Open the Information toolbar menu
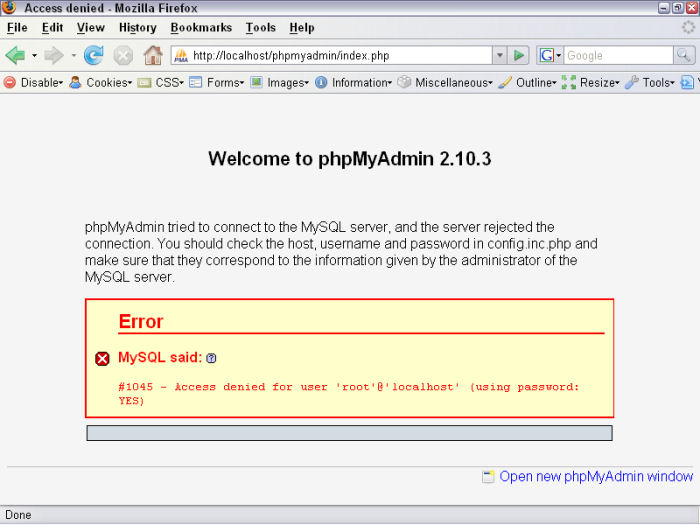Screen dimensions: 700x525 click(353, 83)
